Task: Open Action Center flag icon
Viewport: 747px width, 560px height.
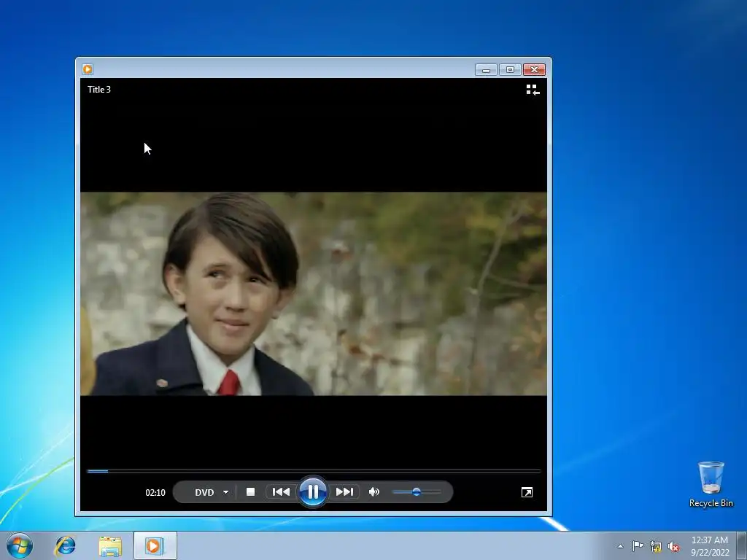Action: tap(638, 546)
